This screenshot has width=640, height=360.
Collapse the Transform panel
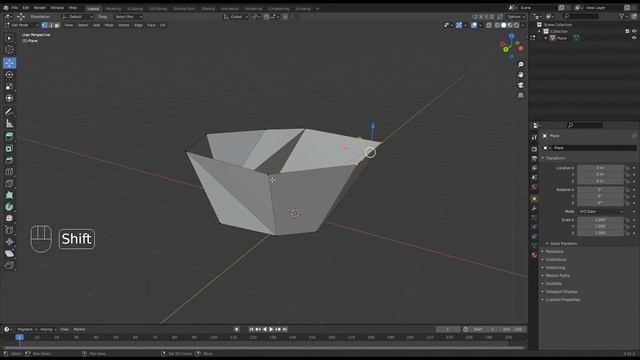pos(555,158)
